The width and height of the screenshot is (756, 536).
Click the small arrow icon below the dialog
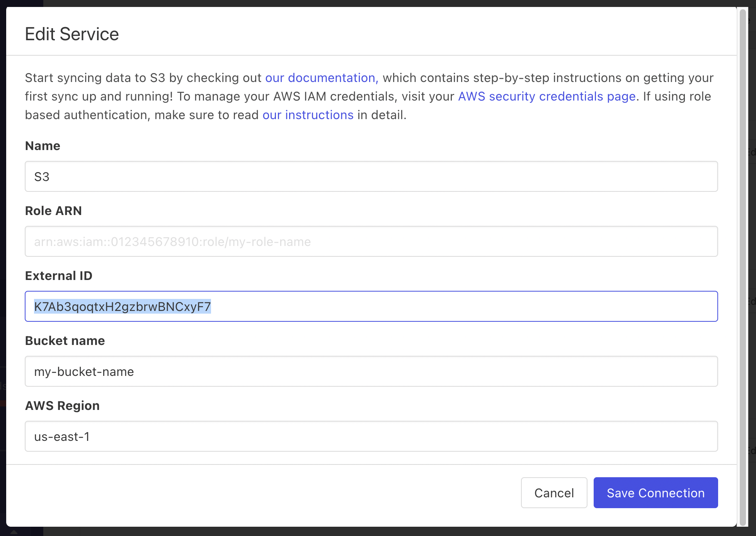coord(14,532)
